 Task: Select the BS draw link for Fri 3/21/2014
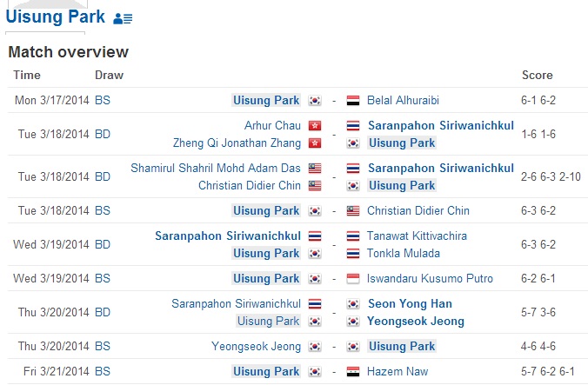[x=103, y=371]
